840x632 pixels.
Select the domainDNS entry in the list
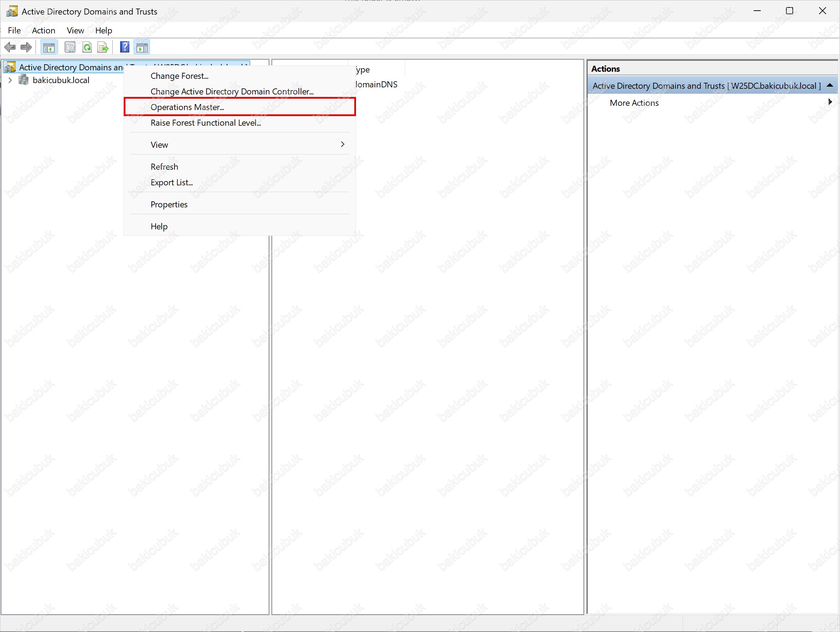pos(376,84)
